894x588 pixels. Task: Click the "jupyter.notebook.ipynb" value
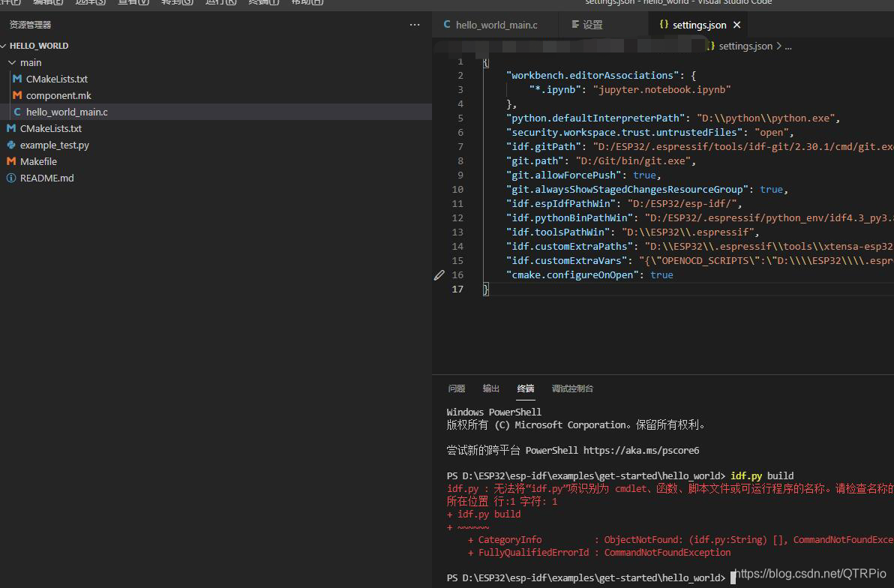(662, 89)
